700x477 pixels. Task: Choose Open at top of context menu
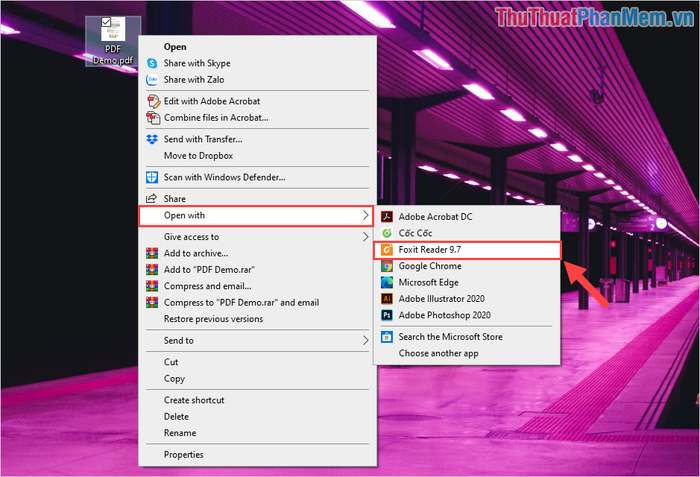click(257, 47)
